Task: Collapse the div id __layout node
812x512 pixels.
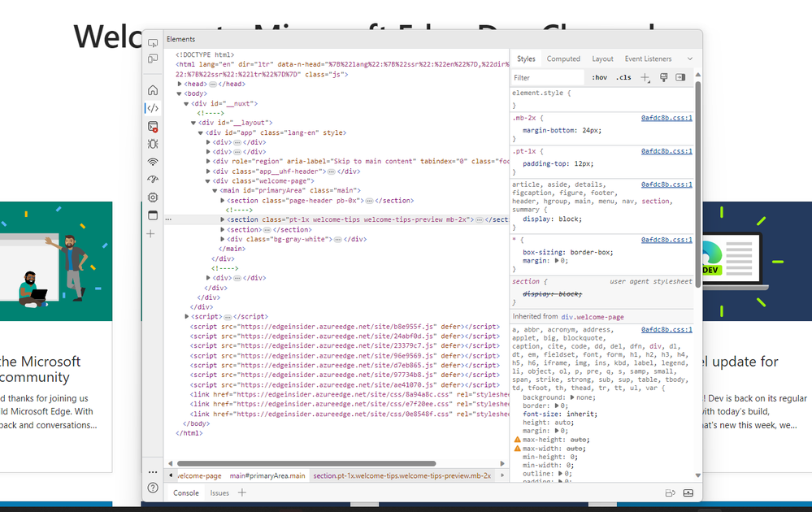Action: coord(193,123)
